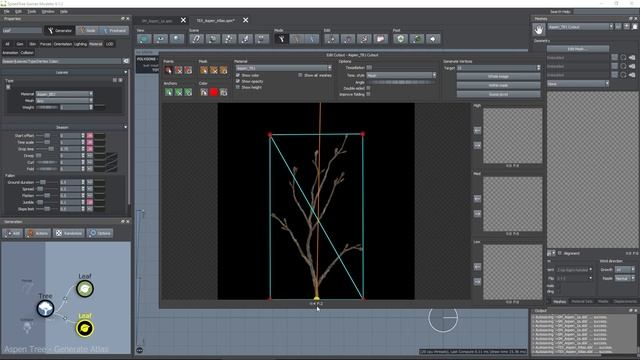The height and width of the screenshot is (360, 640).
Task: Click the first Scene toolbar icon
Action: pyautogui.click(x=196, y=39)
